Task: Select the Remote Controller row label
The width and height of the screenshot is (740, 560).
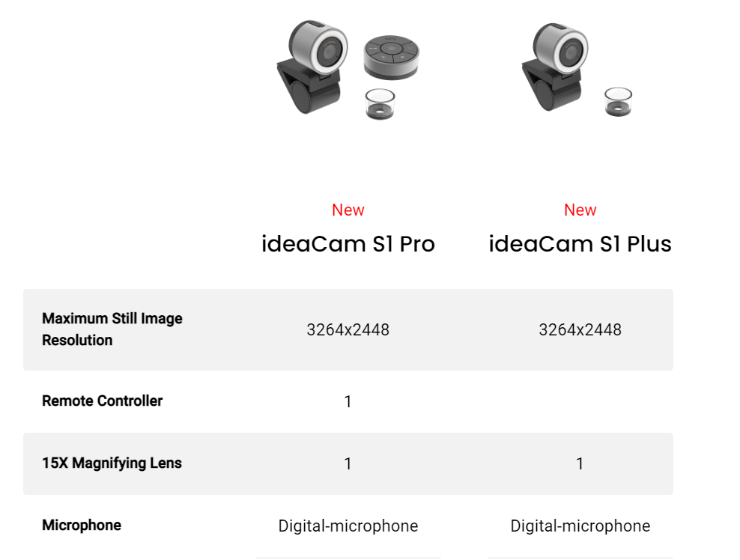Action: [102, 401]
